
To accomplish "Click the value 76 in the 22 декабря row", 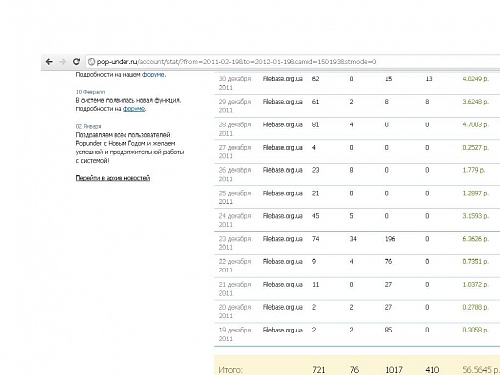I will click(x=388, y=262).
